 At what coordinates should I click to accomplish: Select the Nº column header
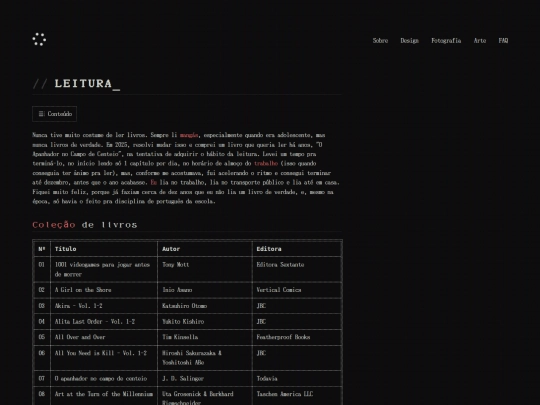click(42, 249)
